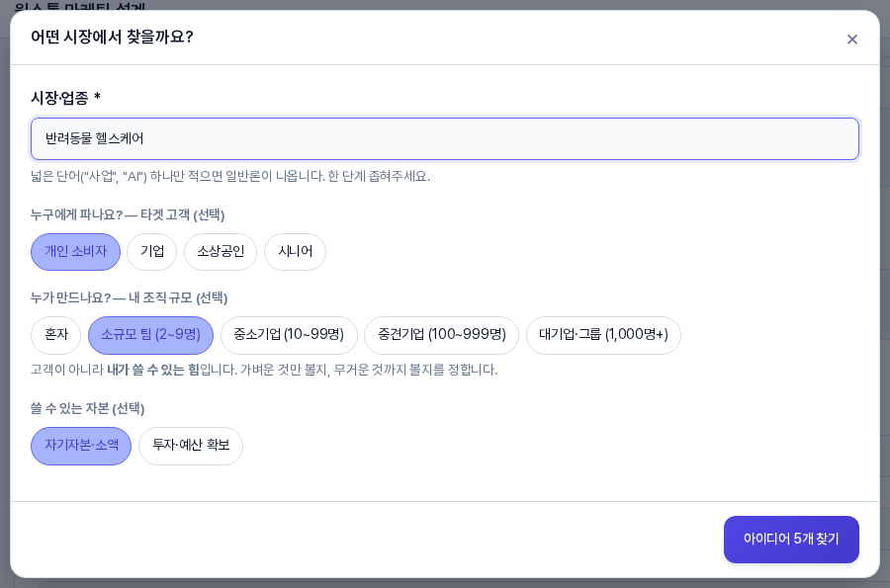Click the 어떤 시장에서 찾을까요? dialog title

[x=112, y=37]
